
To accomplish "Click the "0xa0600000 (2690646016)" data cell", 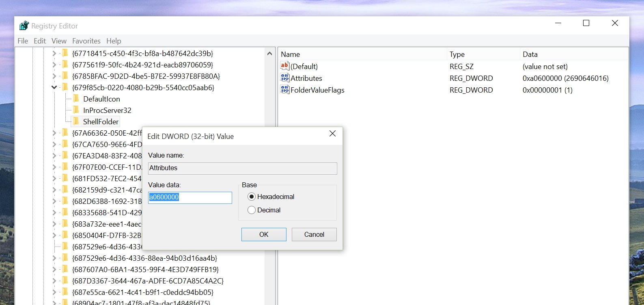I will click(x=566, y=78).
